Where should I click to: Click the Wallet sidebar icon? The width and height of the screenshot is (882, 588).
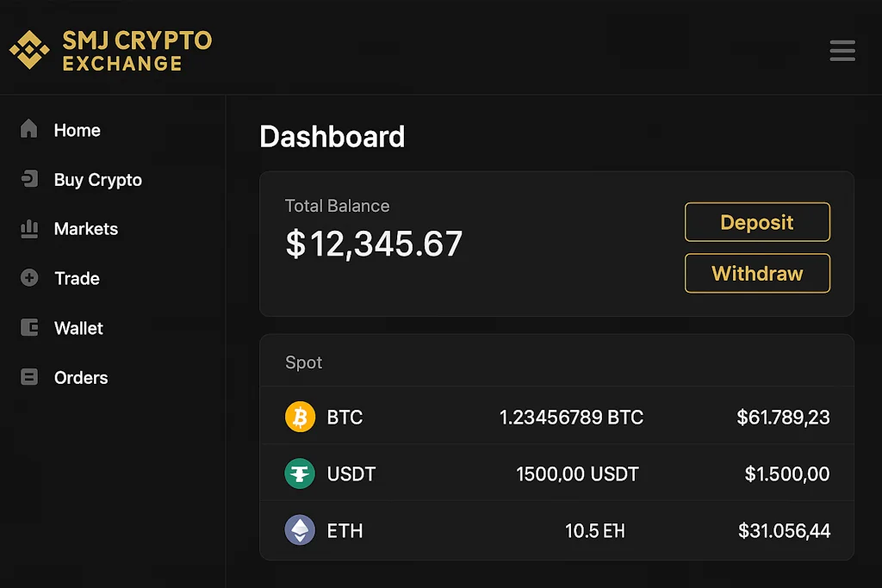pyautogui.click(x=29, y=328)
